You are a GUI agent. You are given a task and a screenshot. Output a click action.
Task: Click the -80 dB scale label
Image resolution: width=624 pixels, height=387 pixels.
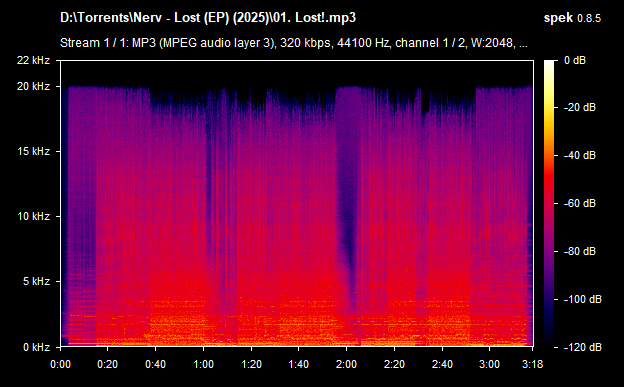coord(580,251)
